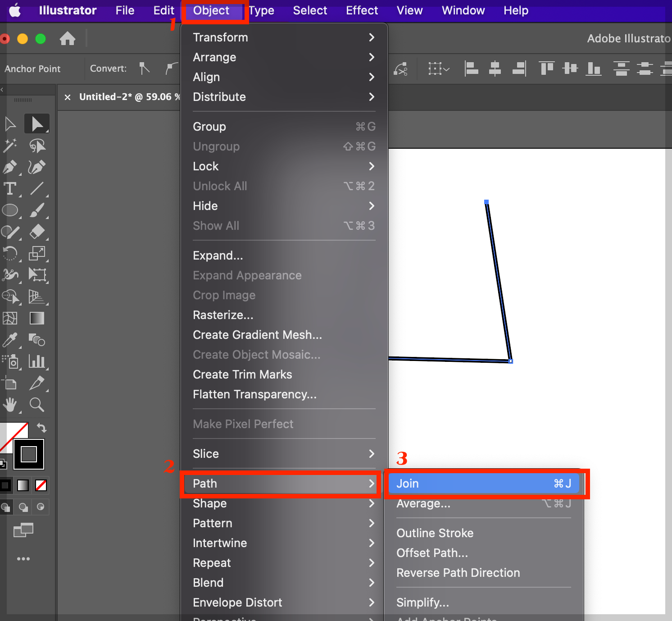Reset default fill and stroke

coord(3,463)
